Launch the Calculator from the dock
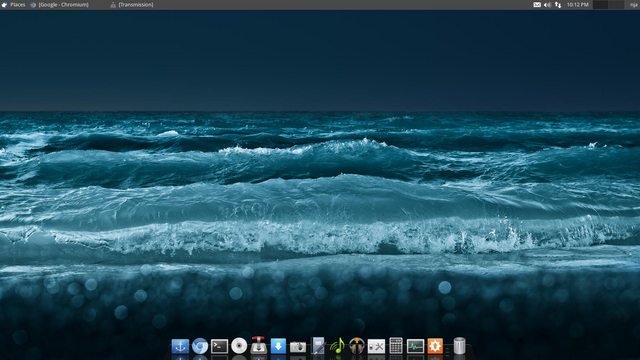 tap(396, 345)
